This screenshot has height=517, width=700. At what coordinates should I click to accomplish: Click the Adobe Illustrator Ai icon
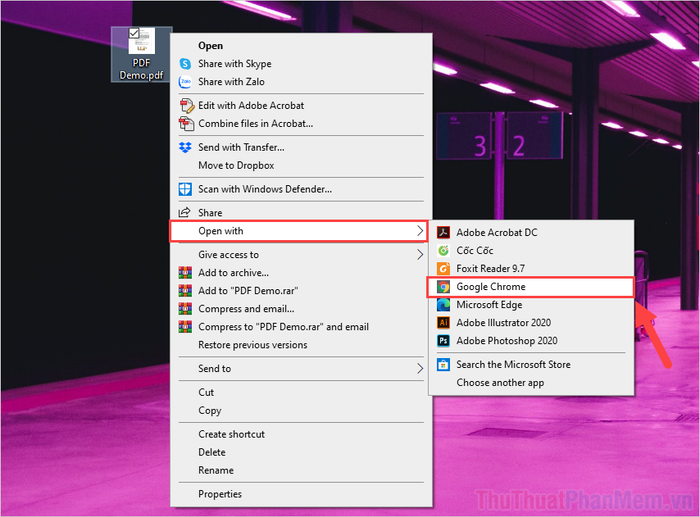(x=443, y=323)
